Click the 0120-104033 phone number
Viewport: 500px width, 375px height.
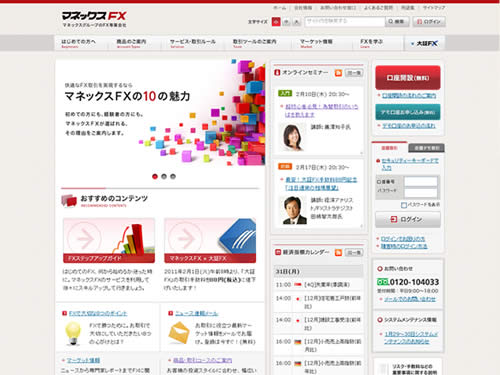(414, 282)
